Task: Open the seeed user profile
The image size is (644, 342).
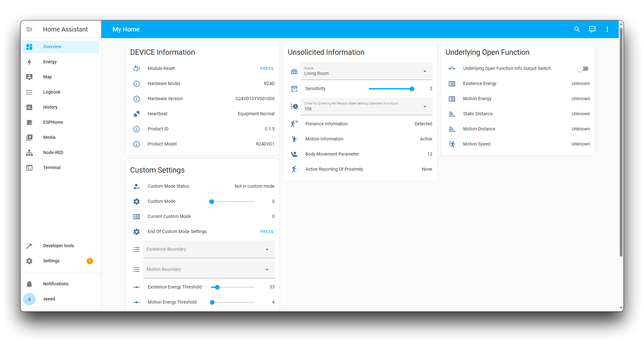Action: tap(49, 299)
